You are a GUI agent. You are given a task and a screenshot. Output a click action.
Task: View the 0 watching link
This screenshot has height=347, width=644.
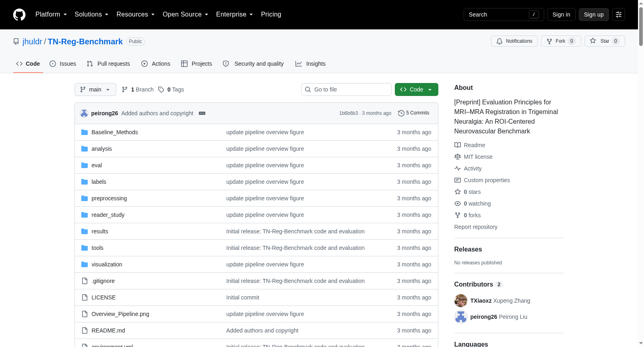[473, 204]
